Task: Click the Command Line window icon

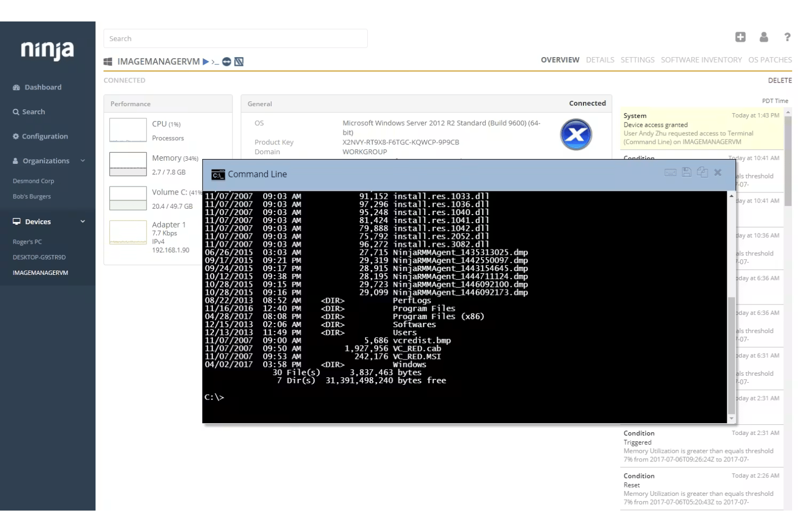Action: click(x=218, y=175)
